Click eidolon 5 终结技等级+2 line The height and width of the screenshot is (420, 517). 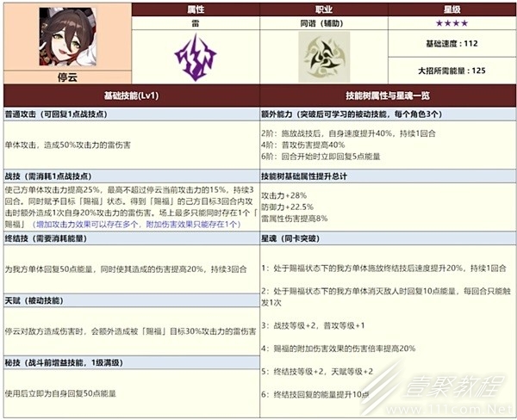(317, 372)
